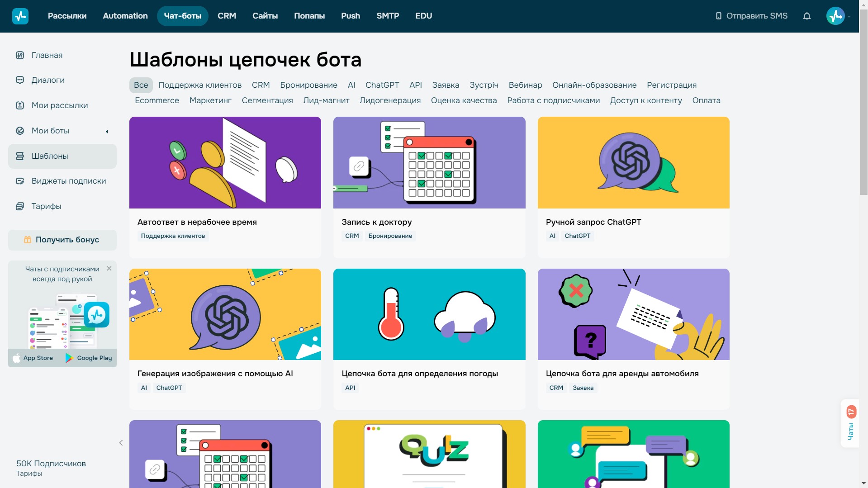Screen dimensions: 868x488
Task: Open the Чаты support widget
Action: tap(851, 423)
